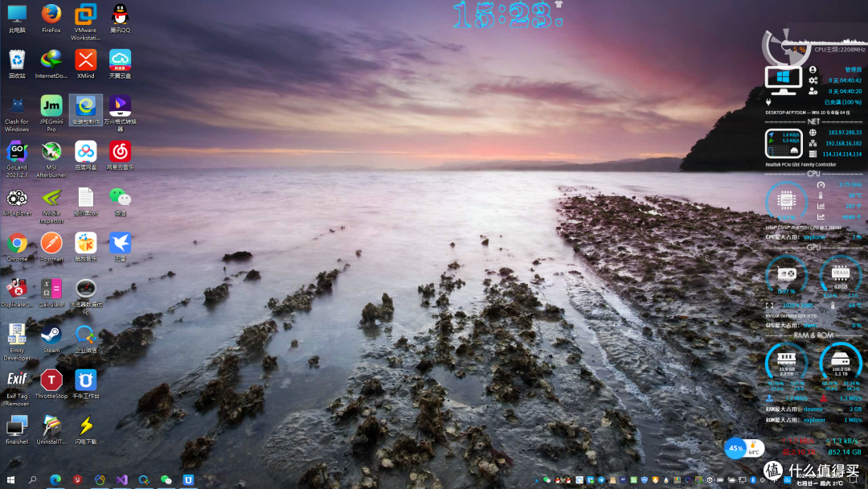
Task: Launch Steam from the desktop
Action: point(51,339)
